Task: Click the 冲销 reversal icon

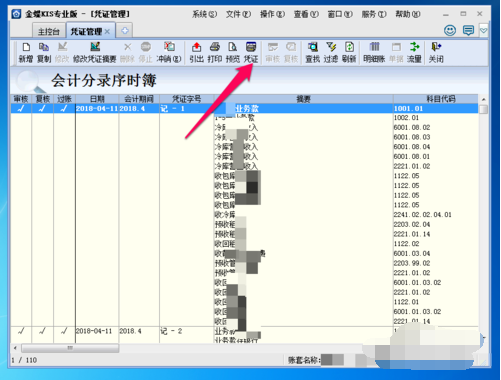Action: [x=169, y=53]
